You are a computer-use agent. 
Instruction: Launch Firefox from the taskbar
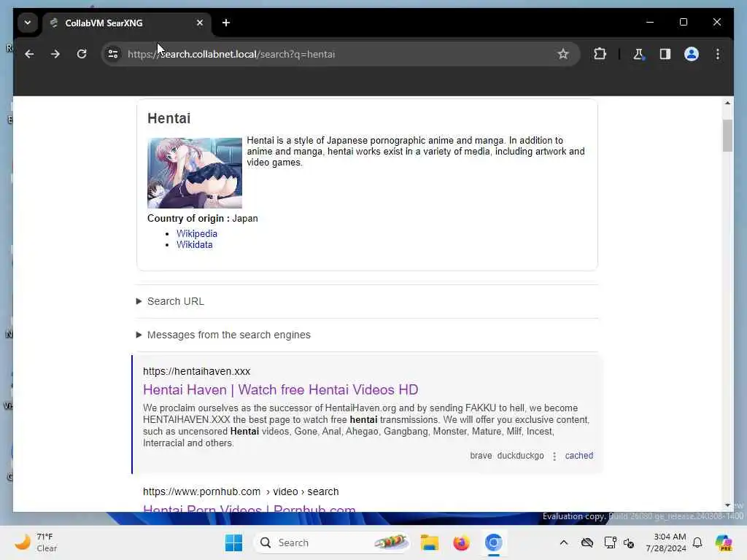pos(461,542)
